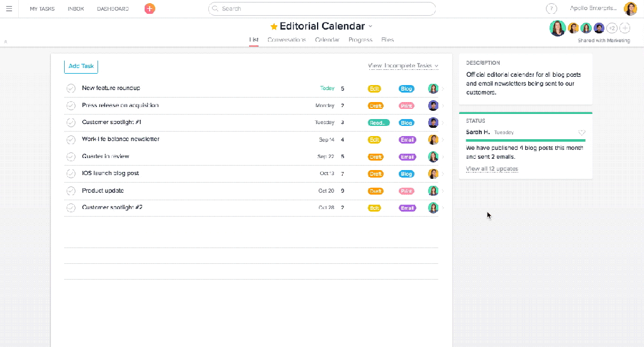
Task: Check off the Product update task
Action: (71, 191)
